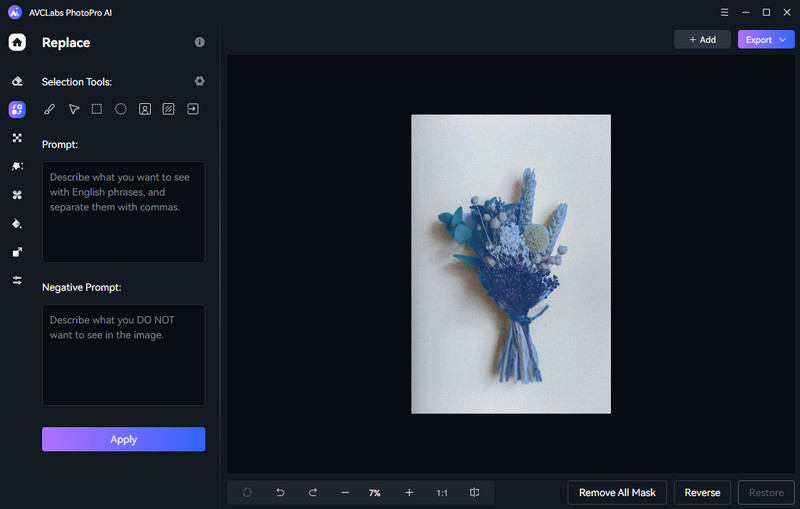800x509 pixels.
Task: Go to the Home screen icon
Action: (17, 42)
